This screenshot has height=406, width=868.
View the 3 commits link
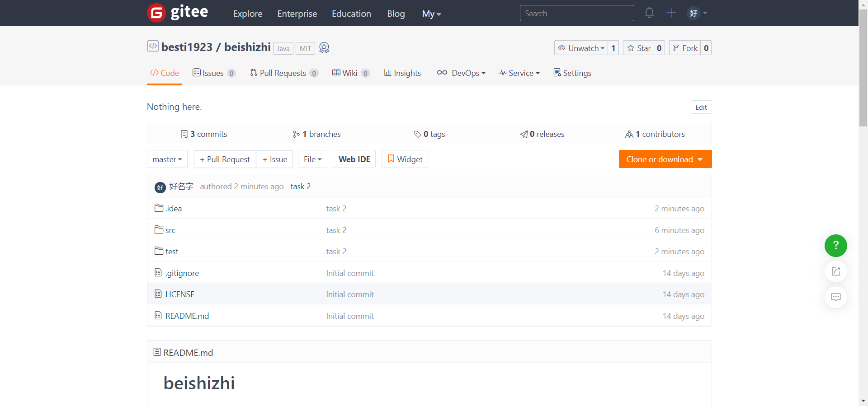[x=204, y=134]
